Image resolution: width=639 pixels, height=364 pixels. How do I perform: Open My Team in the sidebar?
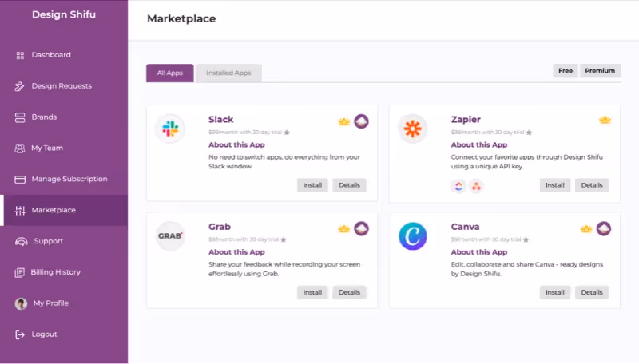[x=64, y=148]
